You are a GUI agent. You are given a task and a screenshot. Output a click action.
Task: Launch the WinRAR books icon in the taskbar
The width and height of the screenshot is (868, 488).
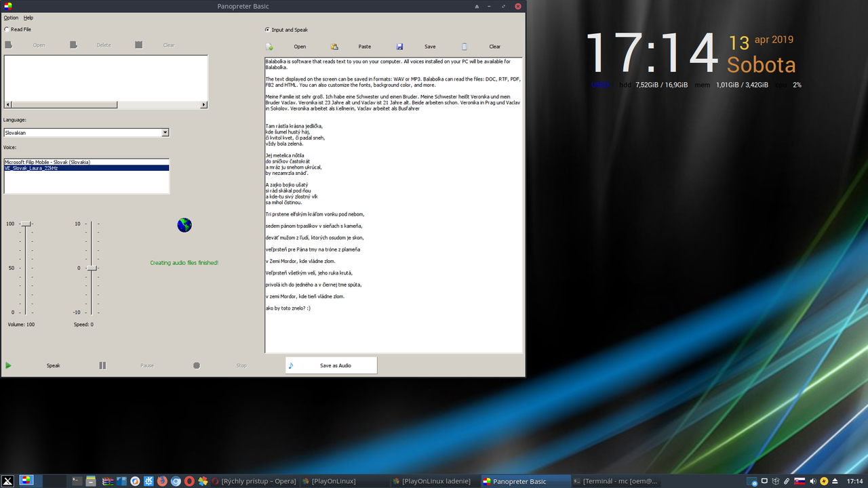tap(108, 481)
